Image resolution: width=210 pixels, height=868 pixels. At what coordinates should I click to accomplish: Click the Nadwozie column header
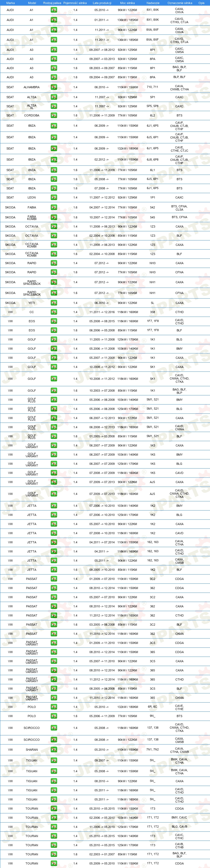153,3
